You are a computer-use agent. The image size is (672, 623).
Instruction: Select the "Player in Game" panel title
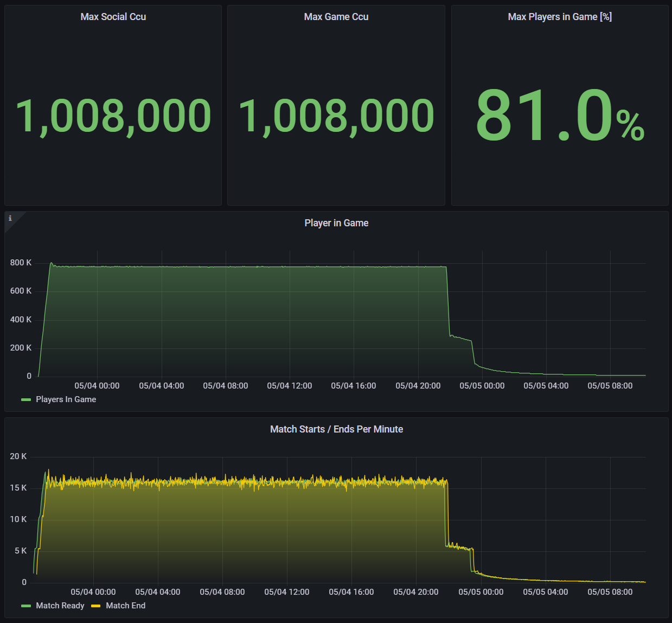tap(336, 223)
